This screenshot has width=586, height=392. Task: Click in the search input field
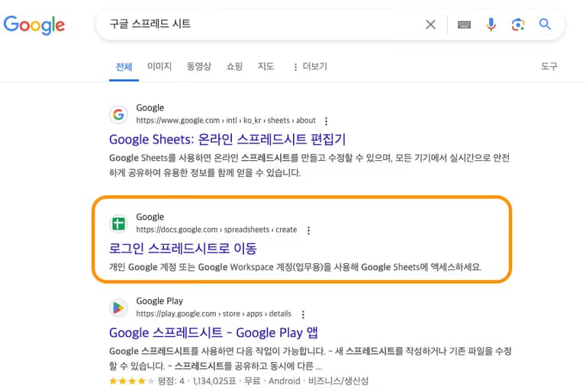tap(259, 24)
